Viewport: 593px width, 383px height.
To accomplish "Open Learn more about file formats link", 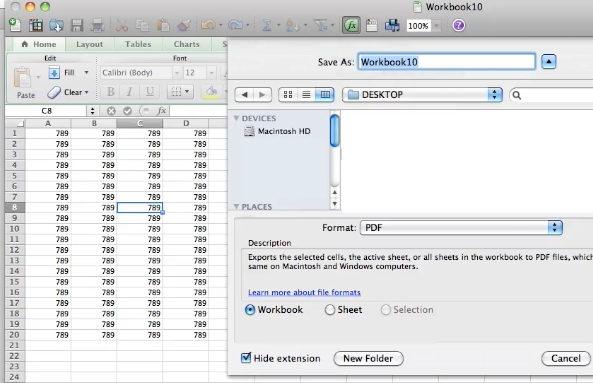I will coord(304,292).
